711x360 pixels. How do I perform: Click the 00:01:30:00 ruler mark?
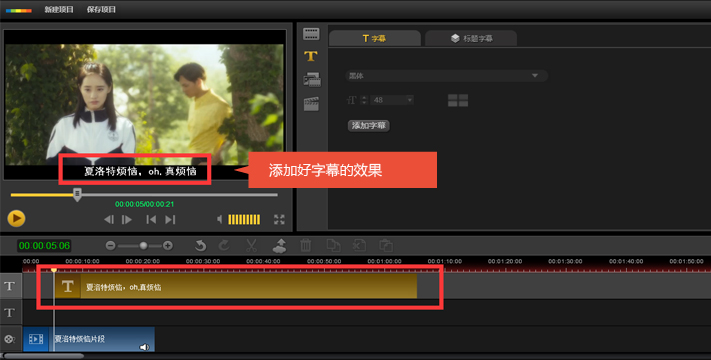565,262
